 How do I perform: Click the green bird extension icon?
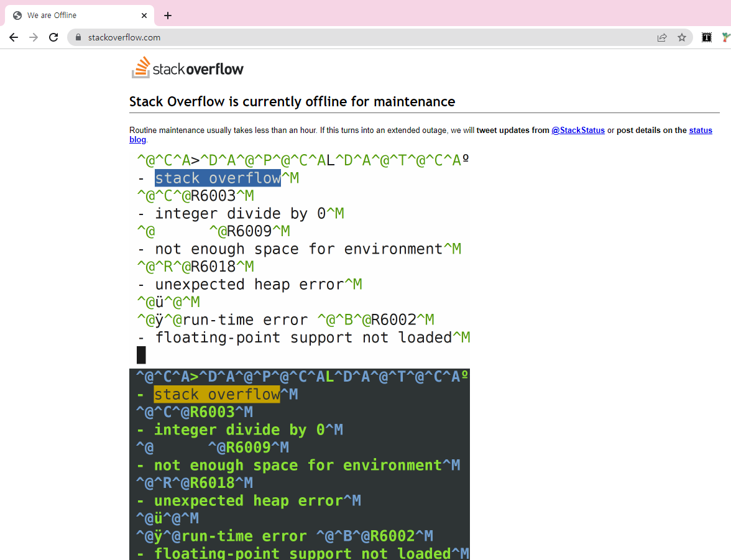[726, 37]
